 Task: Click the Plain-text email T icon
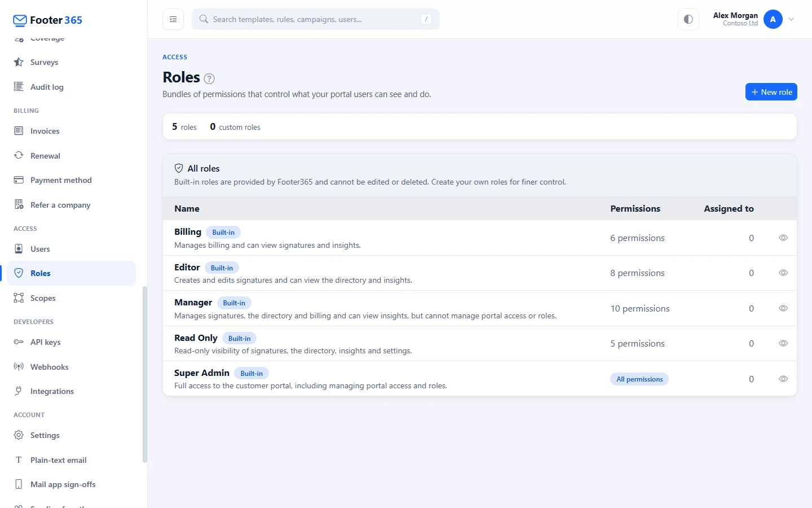tap(19, 460)
